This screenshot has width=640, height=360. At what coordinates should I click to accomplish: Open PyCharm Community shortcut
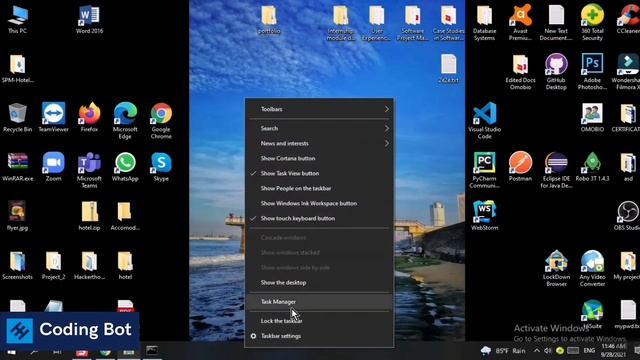point(484,170)
